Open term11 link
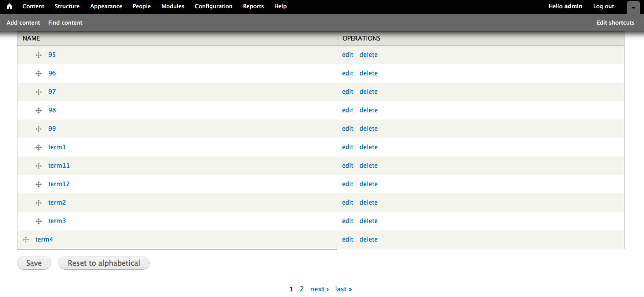644x297 pixels. click(59, 166)
